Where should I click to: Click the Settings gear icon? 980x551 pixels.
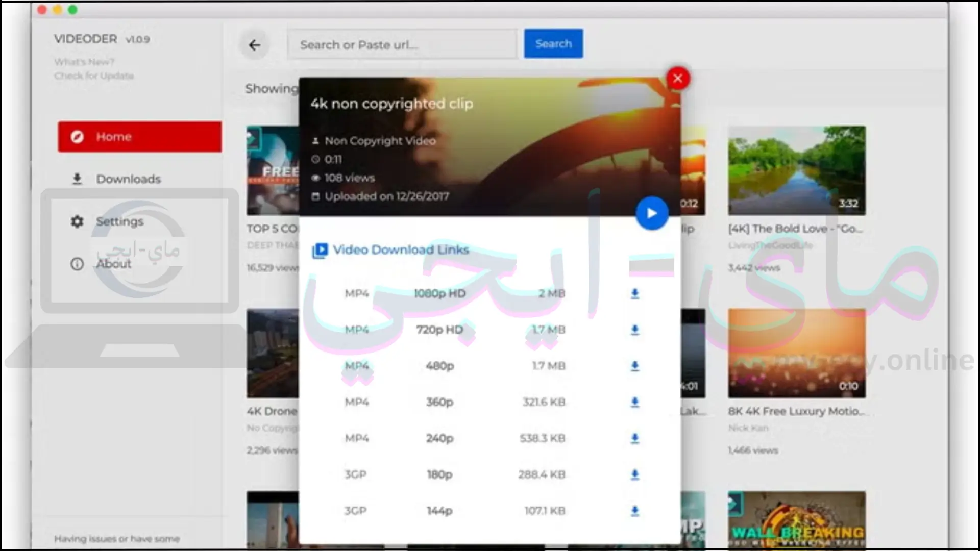(x=77, y=221)
